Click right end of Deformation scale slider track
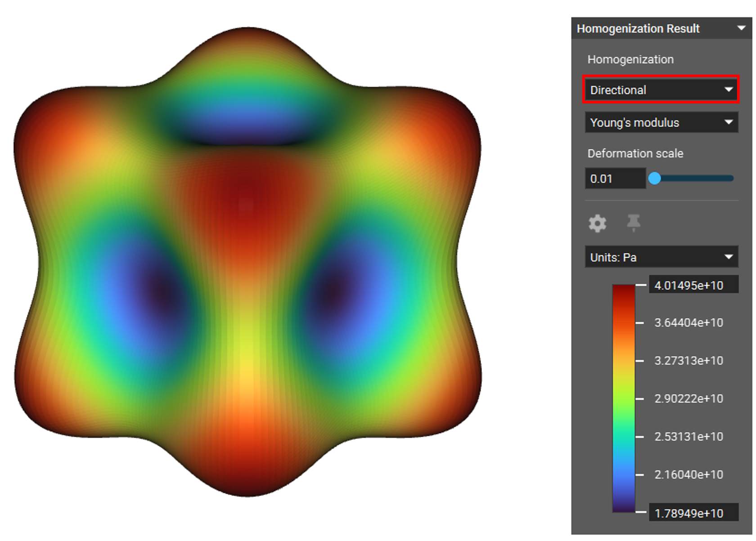Viewport: 756px width, 541px height. tap(731, 179)
